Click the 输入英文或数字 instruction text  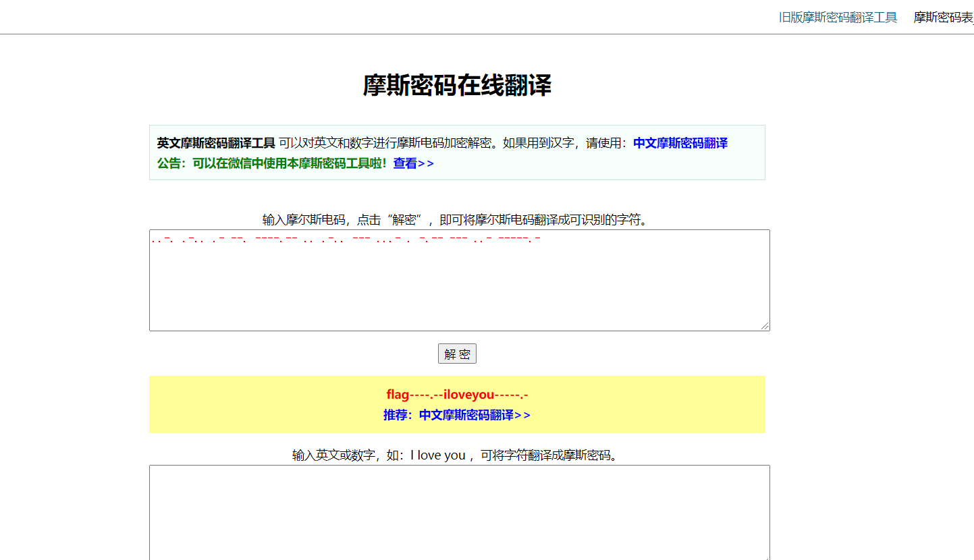pos(337,455)
